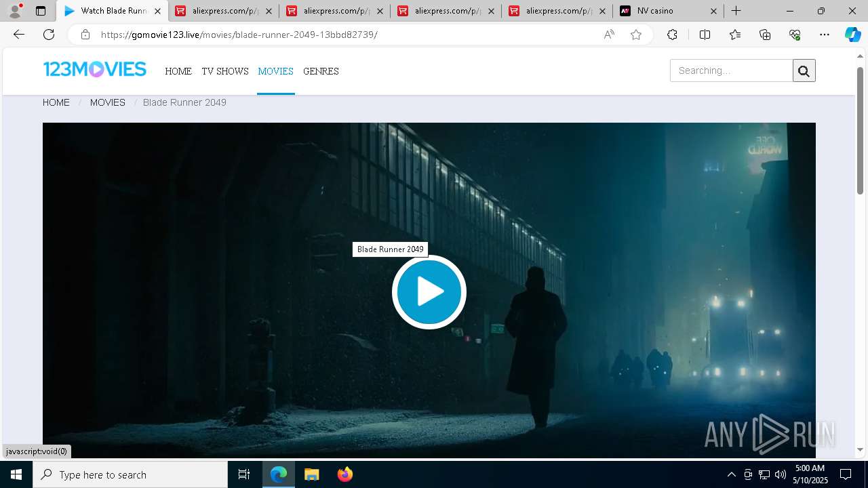Refresh the current page
The image size is (868, 488).
49,35
